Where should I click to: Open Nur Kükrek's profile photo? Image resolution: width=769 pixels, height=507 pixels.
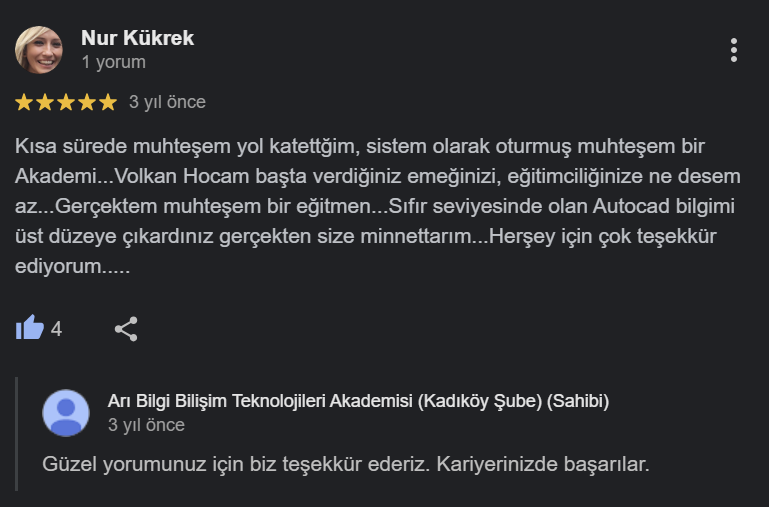click(x=40, y=50)
